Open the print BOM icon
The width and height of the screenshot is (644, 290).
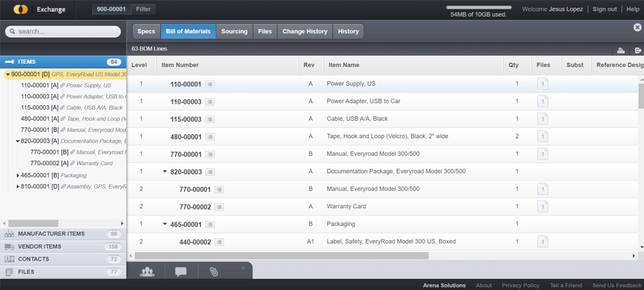point(620,51)
